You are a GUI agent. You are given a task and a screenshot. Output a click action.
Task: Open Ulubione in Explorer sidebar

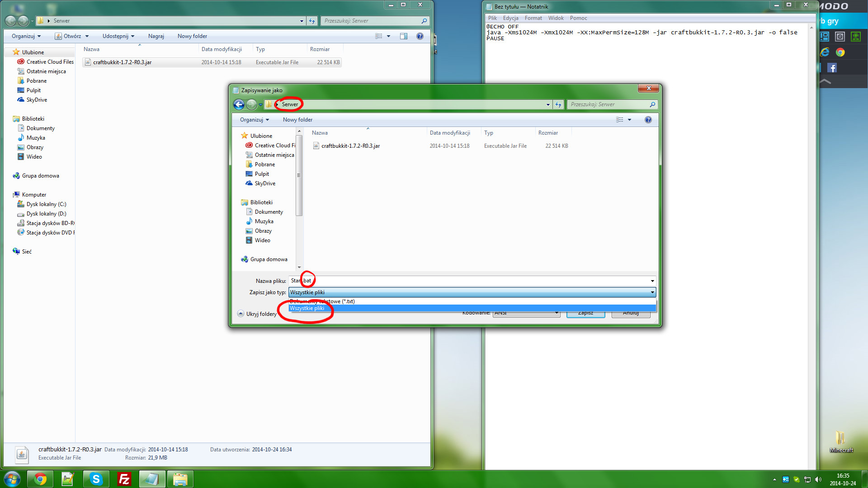[28, 52]
